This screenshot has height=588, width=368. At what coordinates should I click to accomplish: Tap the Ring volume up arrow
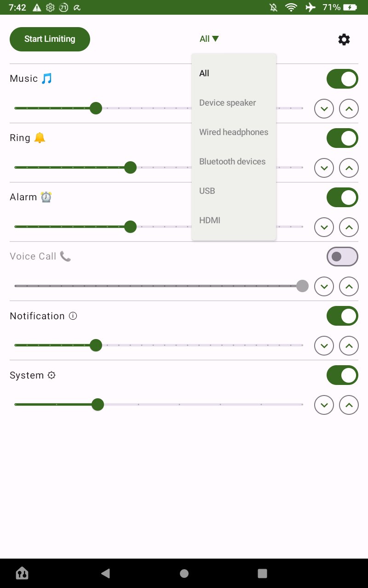pos(349,168)
